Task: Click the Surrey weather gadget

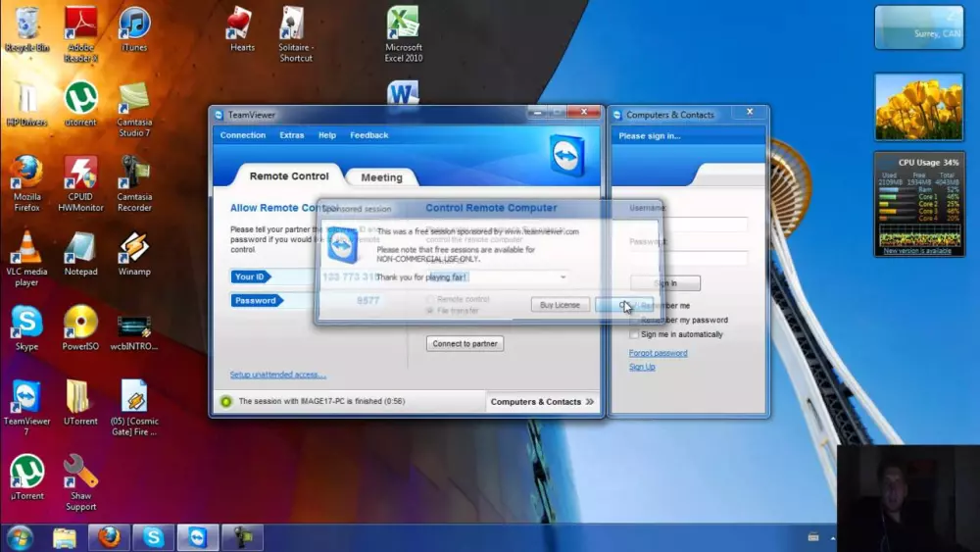Action: (919, 26)
